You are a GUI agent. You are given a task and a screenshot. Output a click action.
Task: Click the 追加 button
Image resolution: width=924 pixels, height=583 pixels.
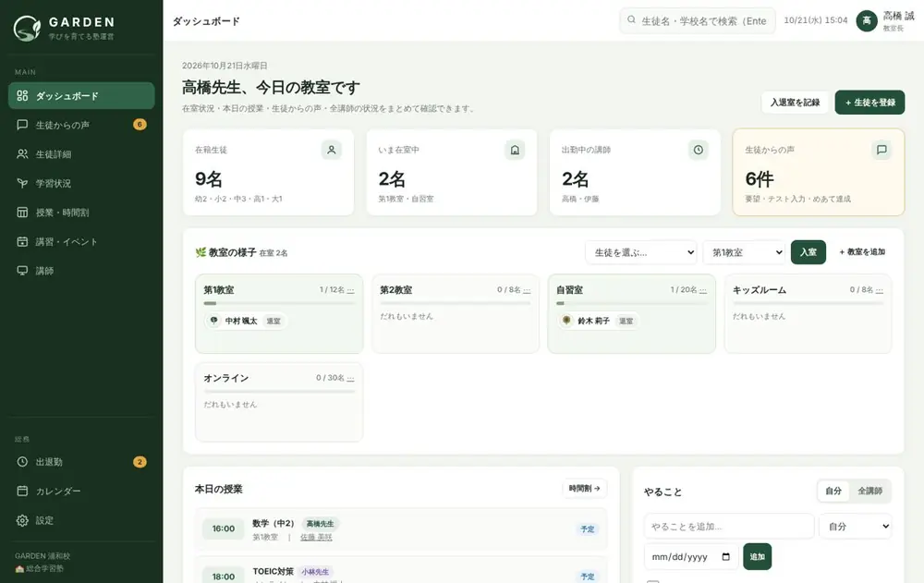tap(758, 556)
